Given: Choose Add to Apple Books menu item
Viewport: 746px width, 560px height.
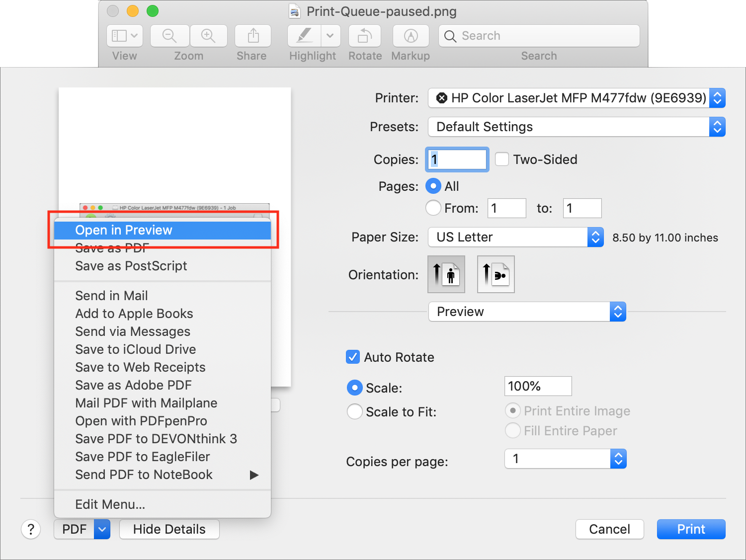Looking at the screenshot, I should pyautogui.click(x=163, y=314).
